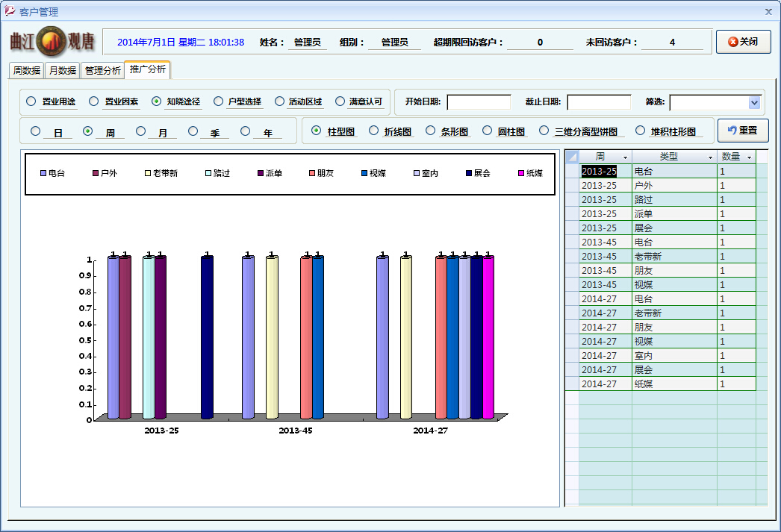This screenshot has width=781, height=532.
Task: Select the 季 period radio option
Action: (193, 131)
